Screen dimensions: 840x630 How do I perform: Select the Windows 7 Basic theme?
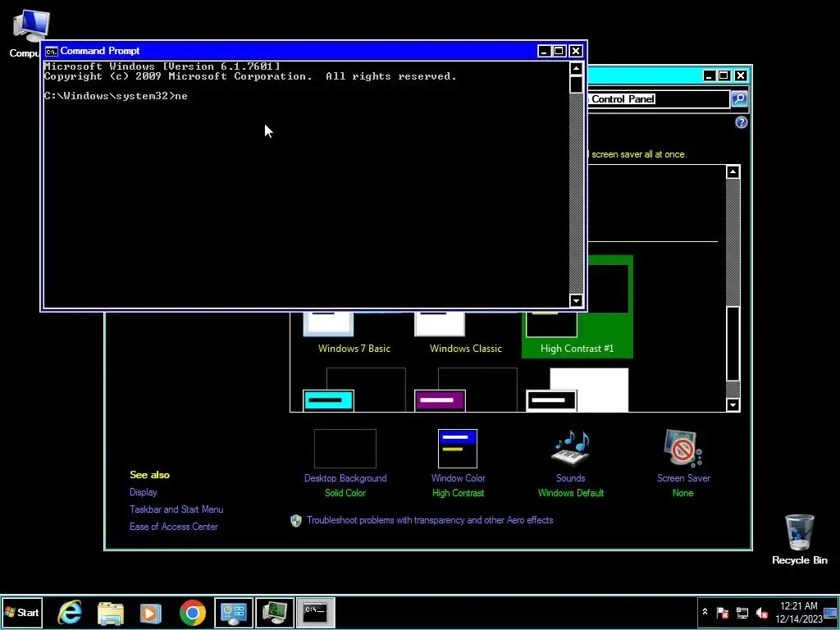354,333
